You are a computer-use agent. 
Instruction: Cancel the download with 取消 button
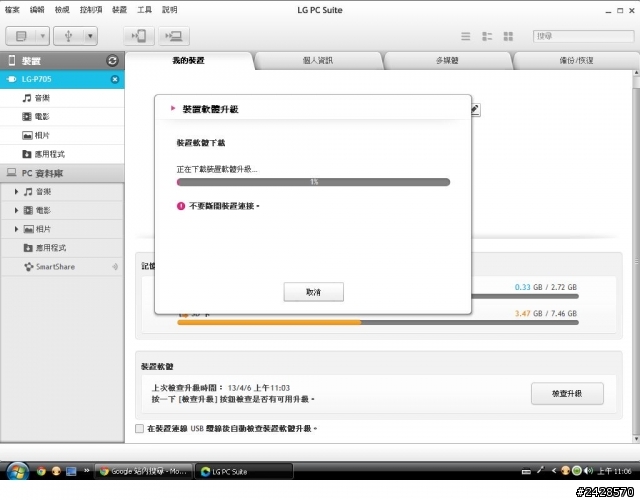pyautogui.click(x=313, y=292)
